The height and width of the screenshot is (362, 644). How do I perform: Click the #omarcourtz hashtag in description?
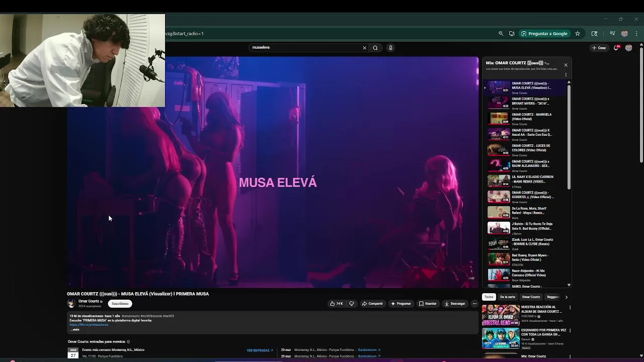131,316
